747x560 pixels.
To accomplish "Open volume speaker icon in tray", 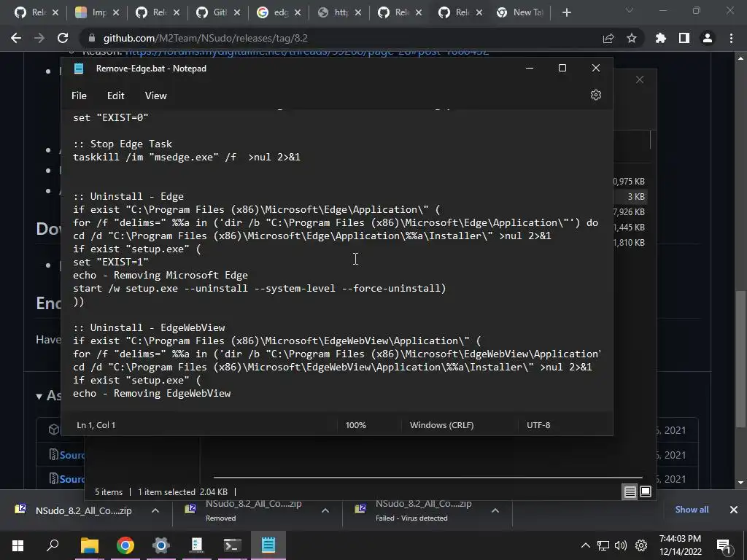I will (620, 545).
